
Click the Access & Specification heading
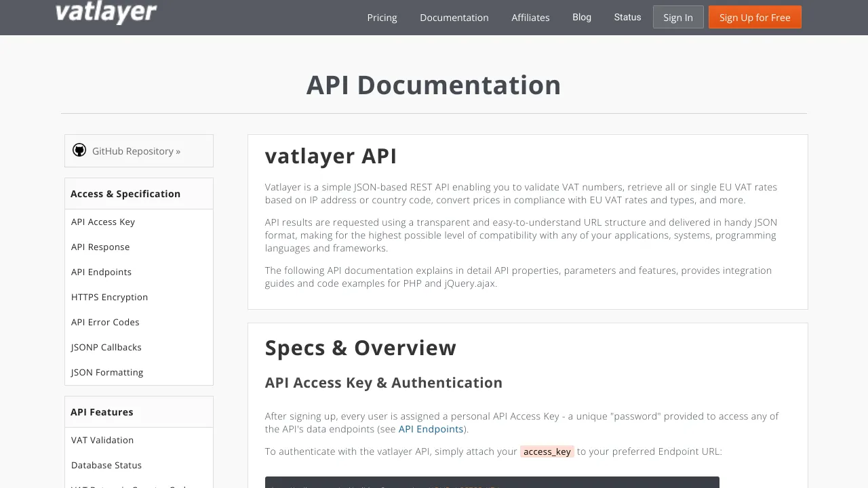pyautogui.click(x=125, y=194)
